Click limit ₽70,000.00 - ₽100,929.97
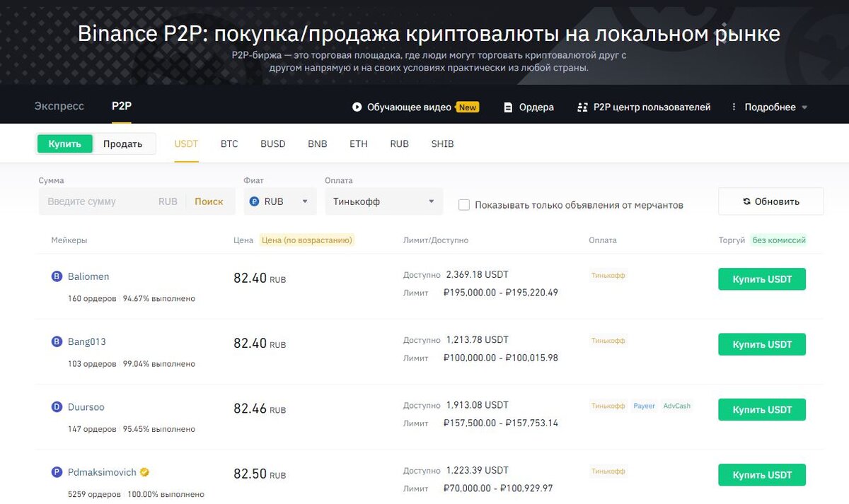Screen dimensions: 849x504 498,488
